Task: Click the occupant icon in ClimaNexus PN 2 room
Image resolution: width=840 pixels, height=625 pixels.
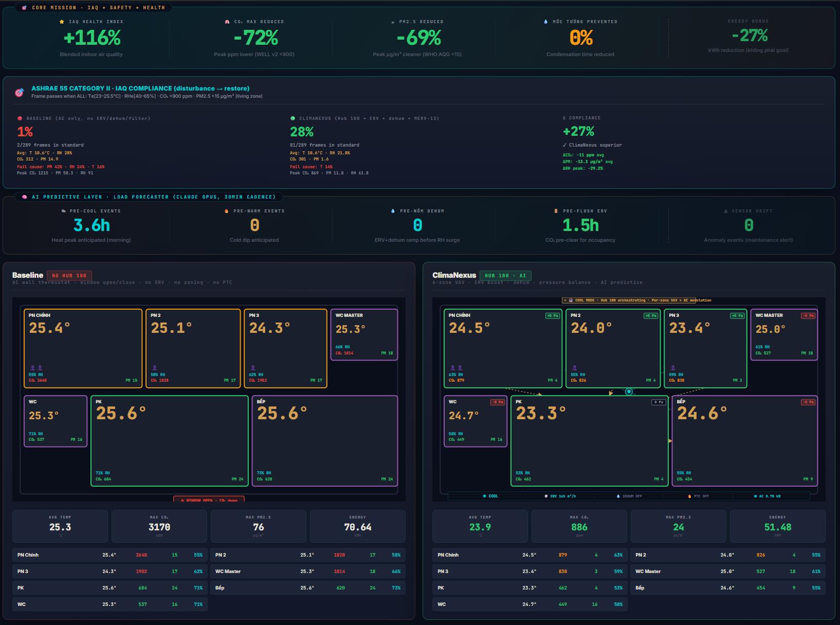Action: 574,368
